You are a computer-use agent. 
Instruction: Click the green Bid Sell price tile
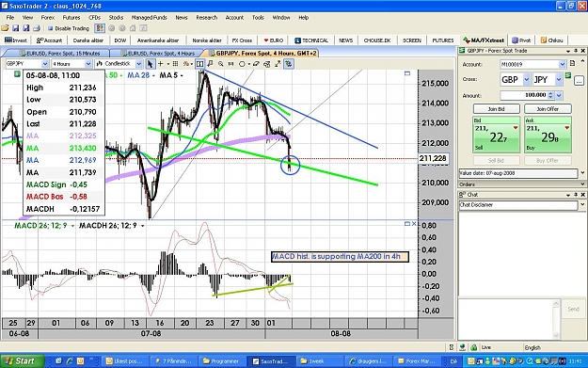click(x=496, y=135)
